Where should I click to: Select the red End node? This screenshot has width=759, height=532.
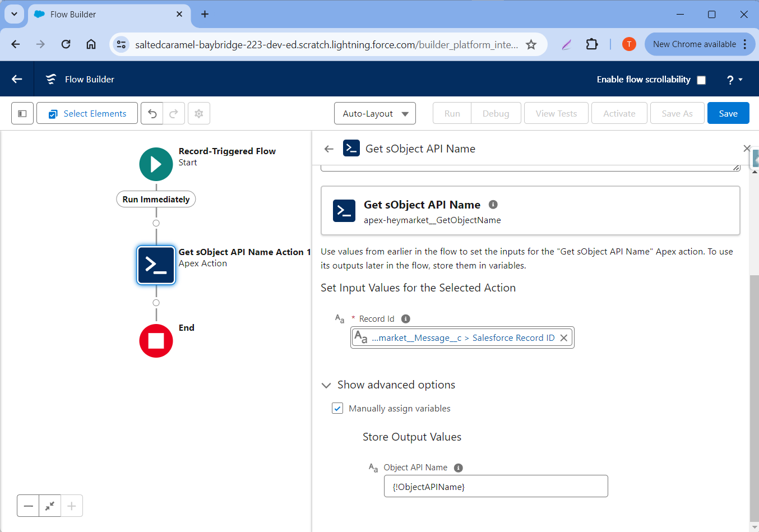(156, 340)
